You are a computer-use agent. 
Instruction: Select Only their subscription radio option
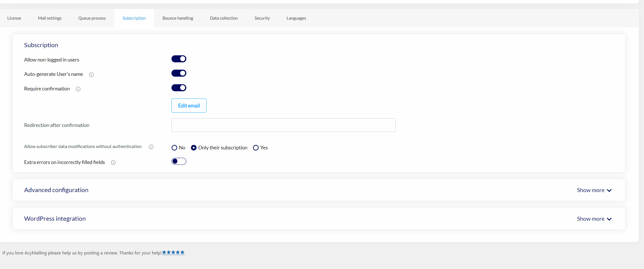pyautogui.click(x=194, y=148)
